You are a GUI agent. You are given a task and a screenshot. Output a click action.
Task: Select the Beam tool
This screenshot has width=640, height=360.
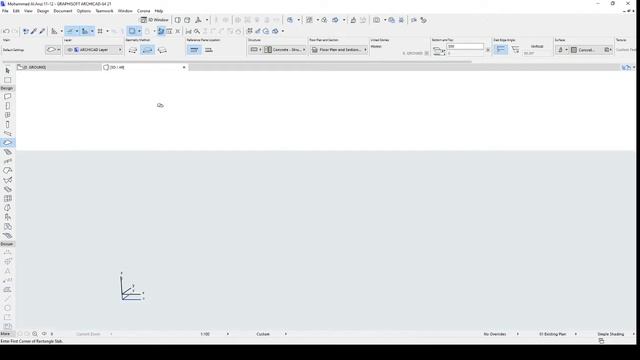pyautogui.click(x=7, y=133)
